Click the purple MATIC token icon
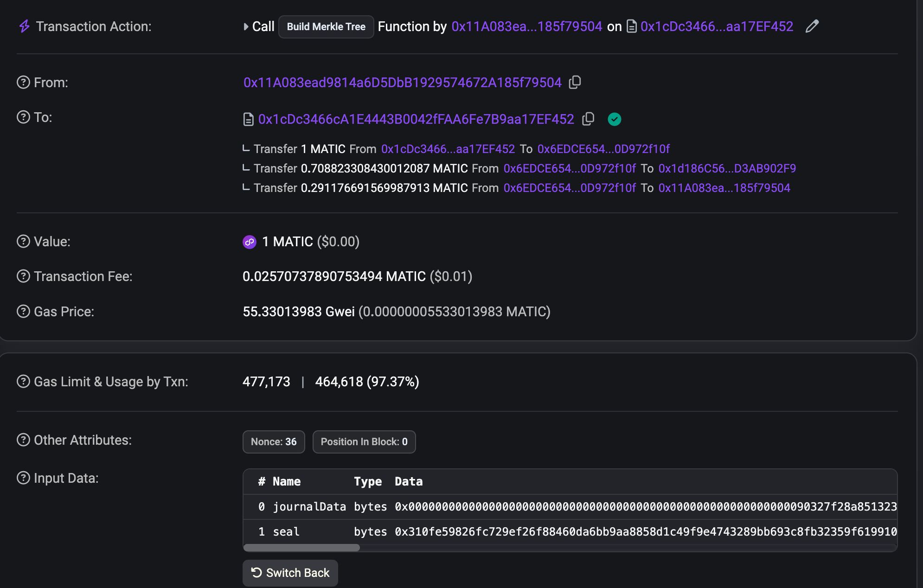 coord(250,242)
